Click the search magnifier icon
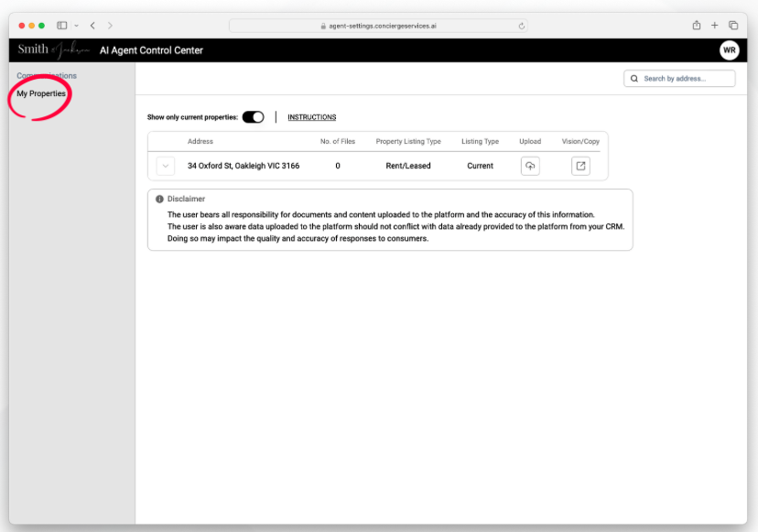Image resolution: width=758 pixels, height=532 pixels. click(x=633, y=78)
